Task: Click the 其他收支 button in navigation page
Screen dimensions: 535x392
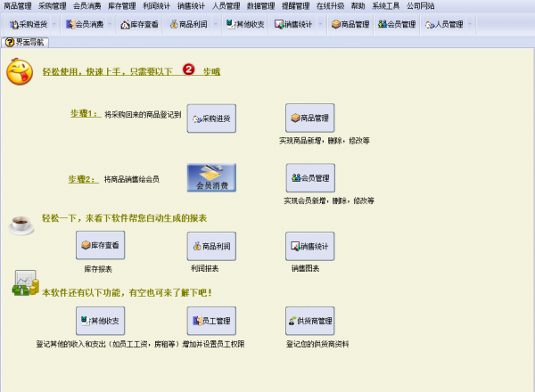Action: [x=100, y=321]
